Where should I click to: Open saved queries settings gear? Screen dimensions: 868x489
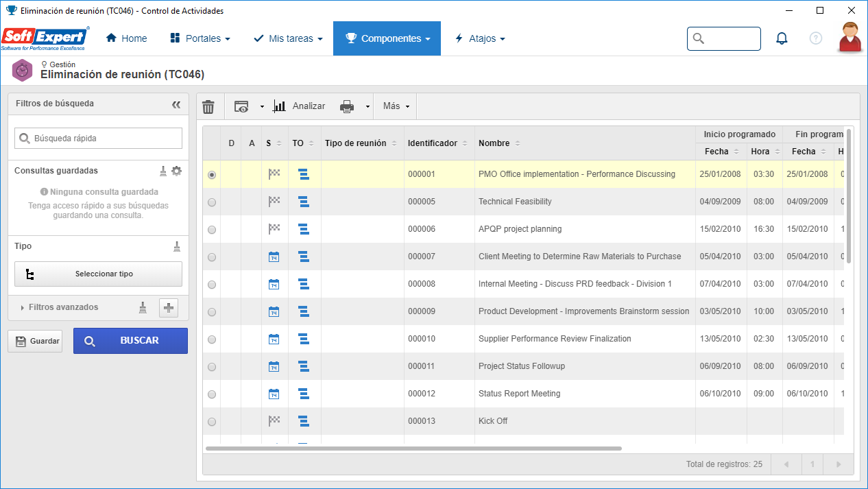click(x=176, y=171)
